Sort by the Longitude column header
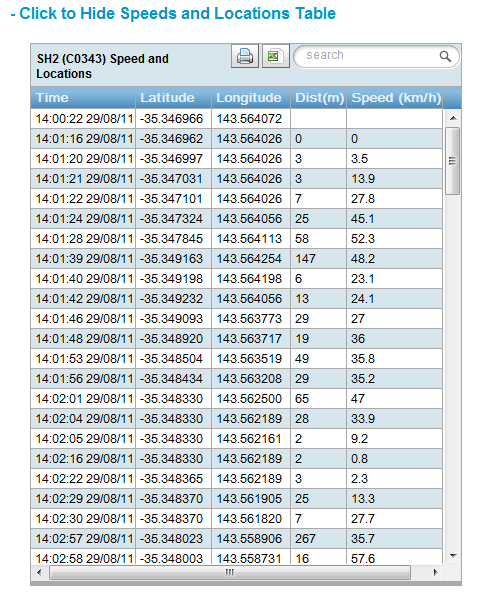Viewport: 483px width, 601px height. [251, 98]
